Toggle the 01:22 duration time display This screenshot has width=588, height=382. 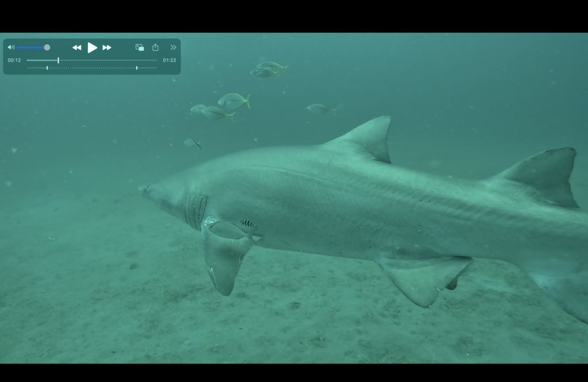pos(169,60)
